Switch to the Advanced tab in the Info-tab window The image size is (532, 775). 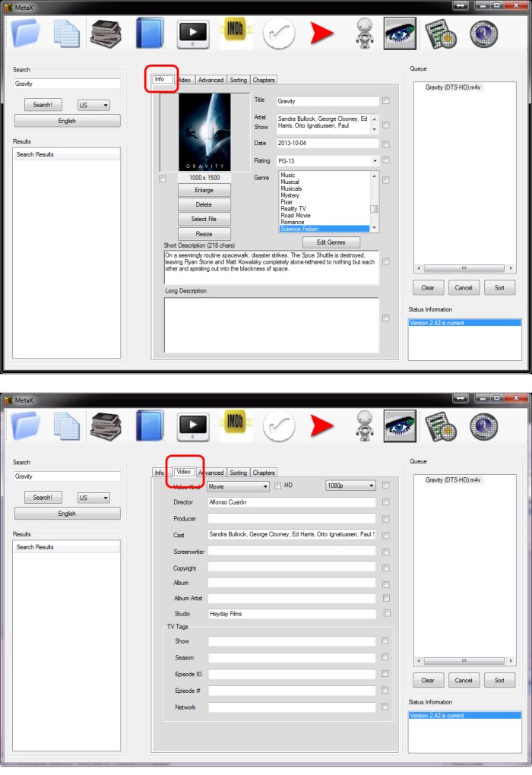[211, 80]
